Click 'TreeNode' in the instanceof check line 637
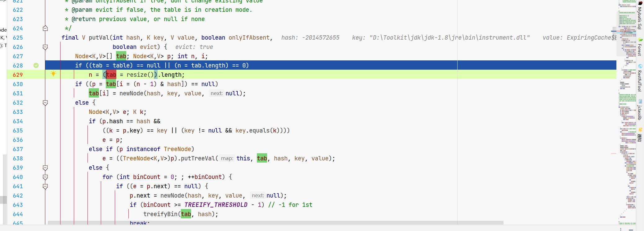 click(x=177, y=149)
